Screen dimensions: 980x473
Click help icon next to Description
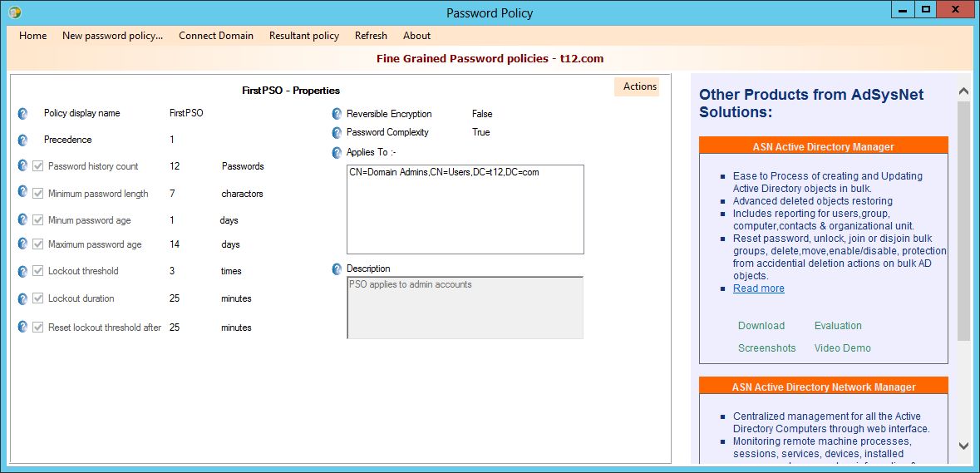click(x=337, y=269)
